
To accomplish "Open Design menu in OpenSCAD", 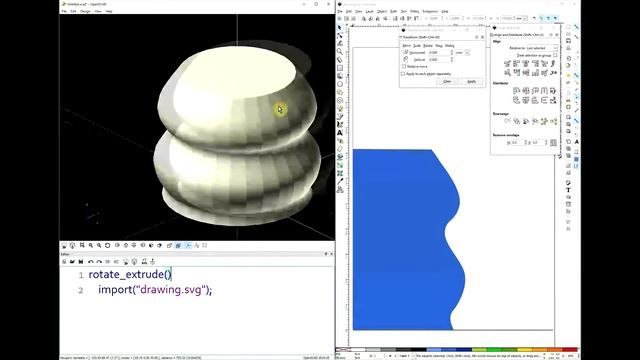I will coord(85,11).
